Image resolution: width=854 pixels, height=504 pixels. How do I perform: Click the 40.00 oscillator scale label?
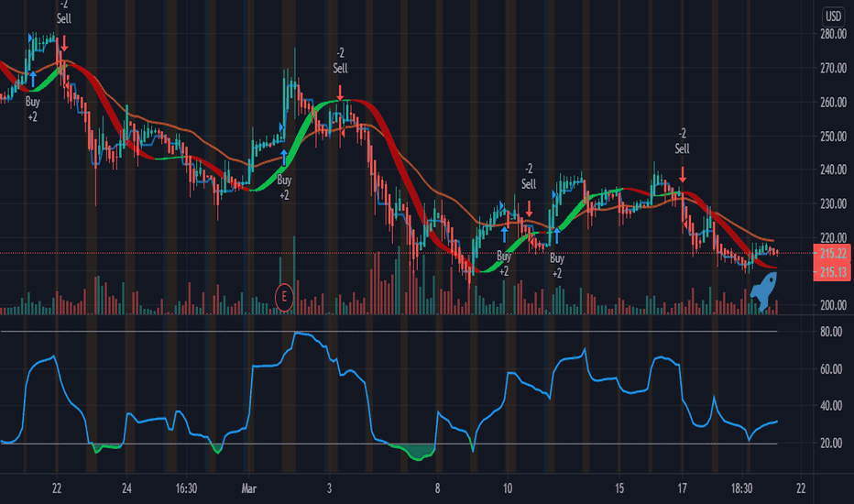pos(831,406)
